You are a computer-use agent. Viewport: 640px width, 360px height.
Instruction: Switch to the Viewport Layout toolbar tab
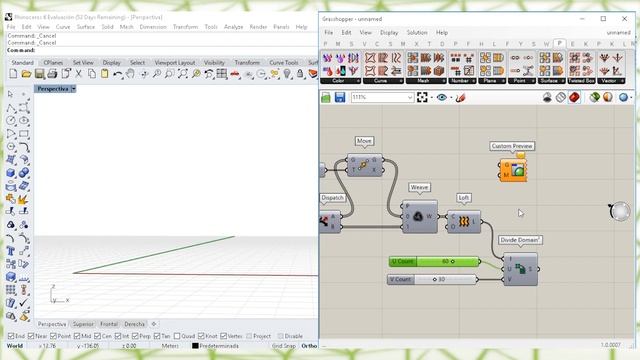click(x=175, y=62)
